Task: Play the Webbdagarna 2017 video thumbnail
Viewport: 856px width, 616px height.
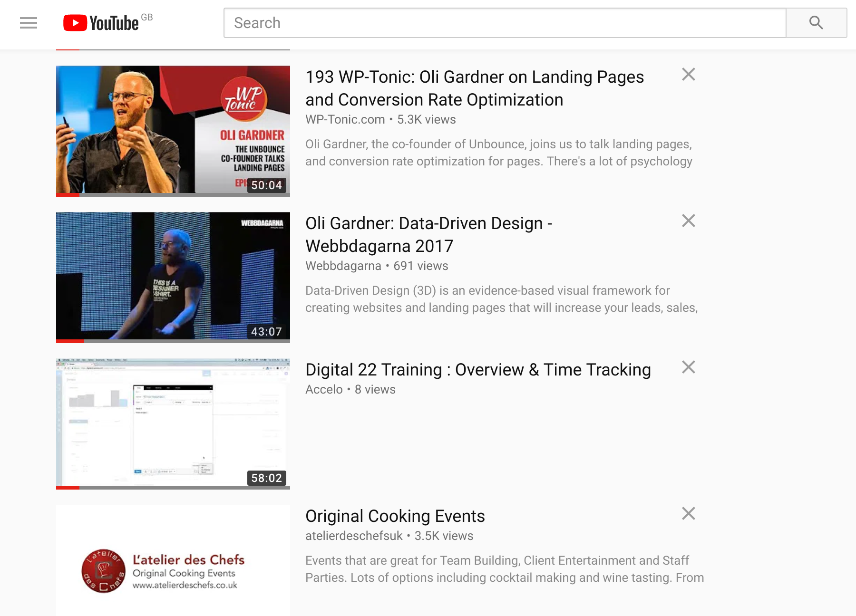Action: (x=173, y=277)
